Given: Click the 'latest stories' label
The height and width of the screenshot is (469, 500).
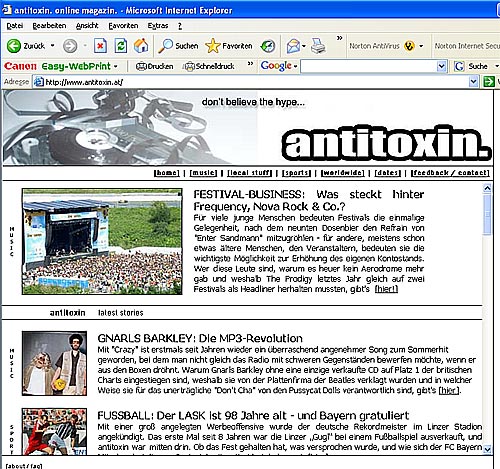Looking at the screenshot, I should pos(121,313).
